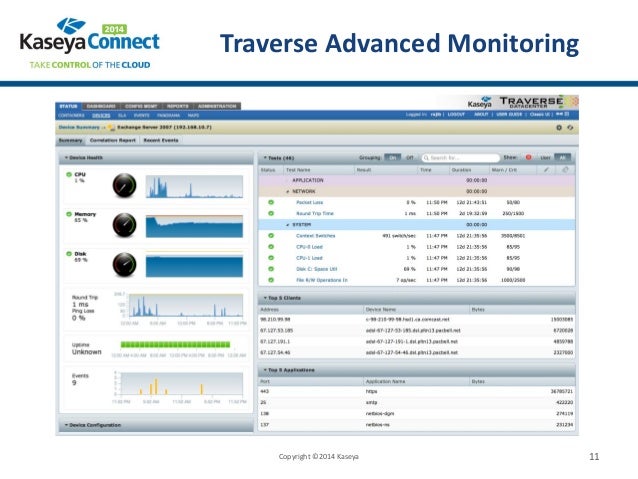The image size is (638, 479).
Task: Click the Disk green status icon
Action: pyautogui.click(x=69, y=254)
